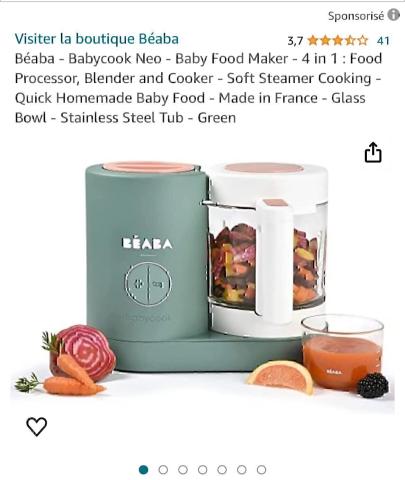405x480 pixels.
Task: Open the 41 customer reviews count
Action: [383, 41]
